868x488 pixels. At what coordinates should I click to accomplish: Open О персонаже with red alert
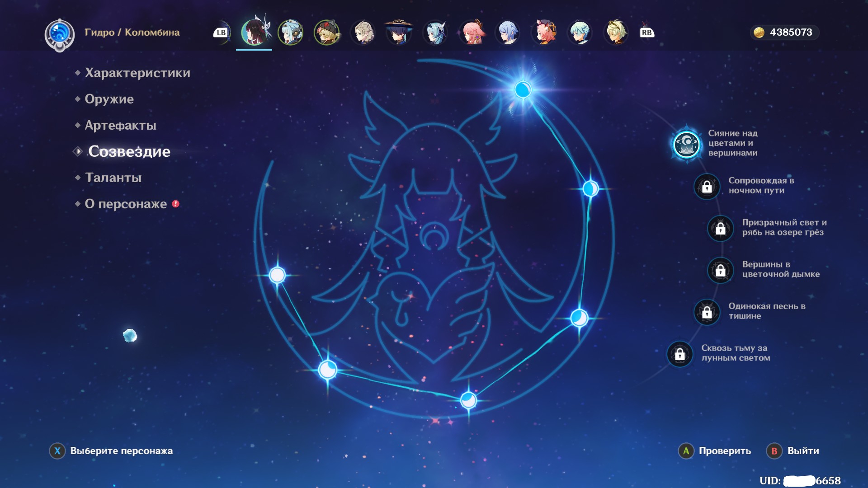click(x=126, y=204)
